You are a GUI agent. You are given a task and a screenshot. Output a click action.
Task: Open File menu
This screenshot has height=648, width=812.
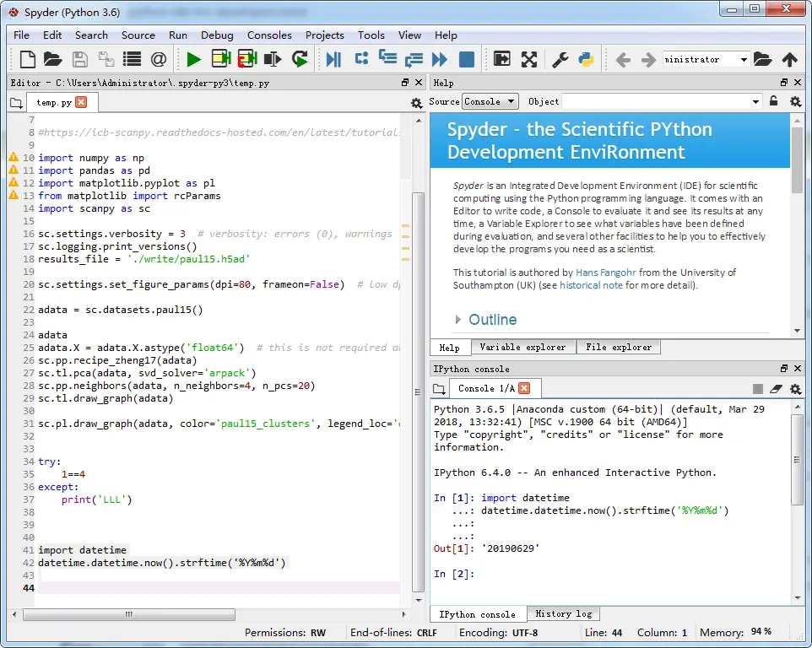click(21, 35)
